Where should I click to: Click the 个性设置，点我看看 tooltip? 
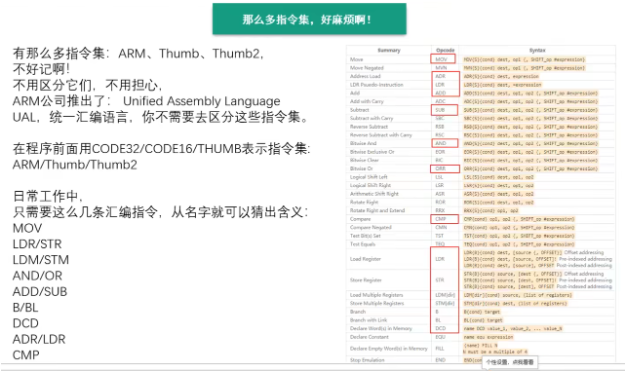point(510,362)
